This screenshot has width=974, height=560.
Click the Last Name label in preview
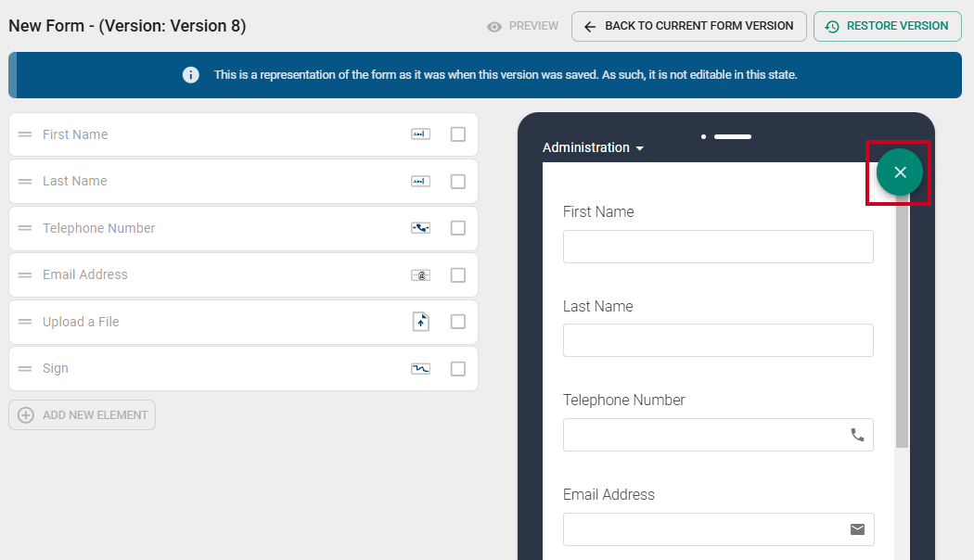(597, 306)
